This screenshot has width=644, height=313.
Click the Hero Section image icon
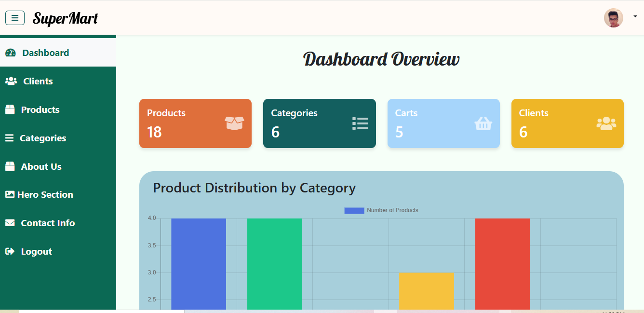(10, 194)
